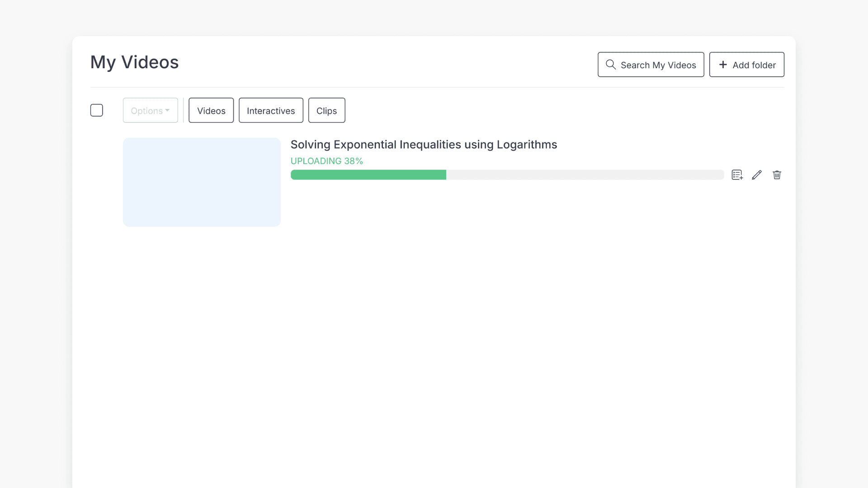
Task: Open playlist options via the list icon
Action: pos(737,174)
